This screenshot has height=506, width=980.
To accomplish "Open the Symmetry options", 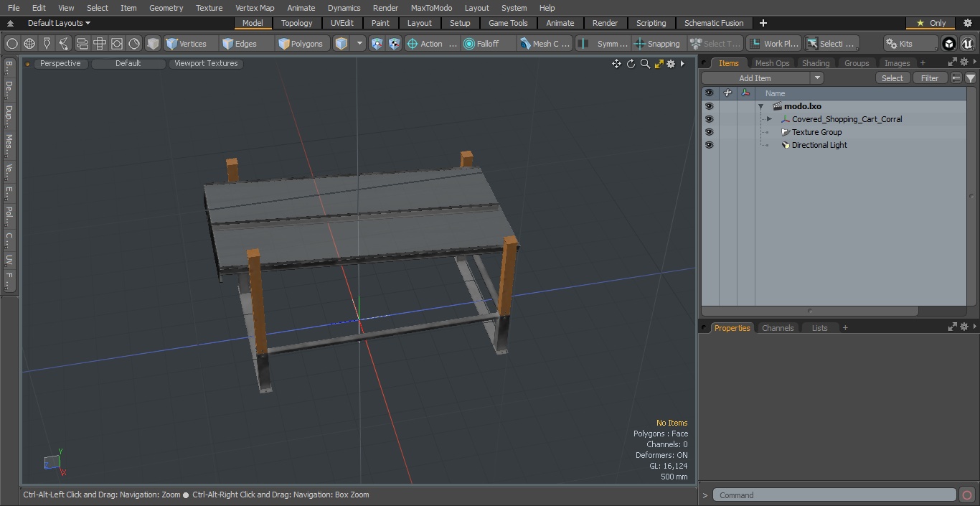I will (603, 44).
